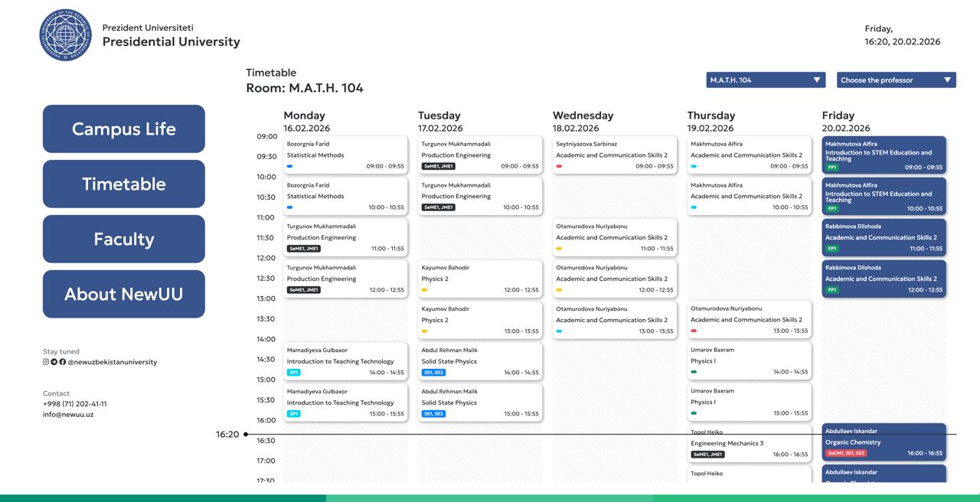The image size is (980, 502).
Task: Click the SE1, SE2 badge on Solid State Physics
Action: [x=433, y=371]
